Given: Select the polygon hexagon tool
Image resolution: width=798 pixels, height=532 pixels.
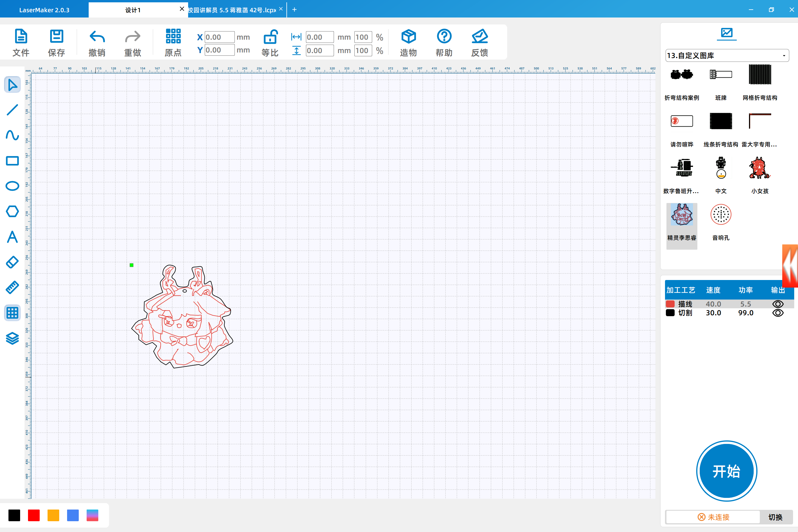Looking at the screenshot, I should point(13,211).
